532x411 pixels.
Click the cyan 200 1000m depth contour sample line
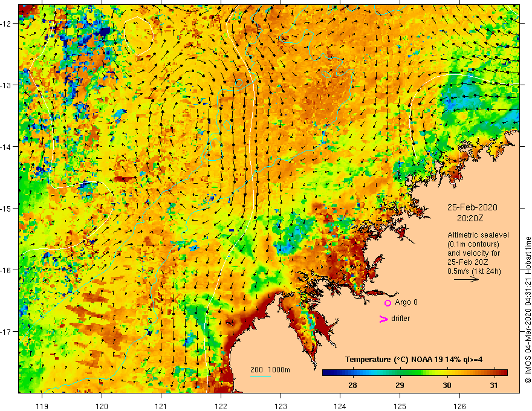pyautogui.click(x=260, y=376)
